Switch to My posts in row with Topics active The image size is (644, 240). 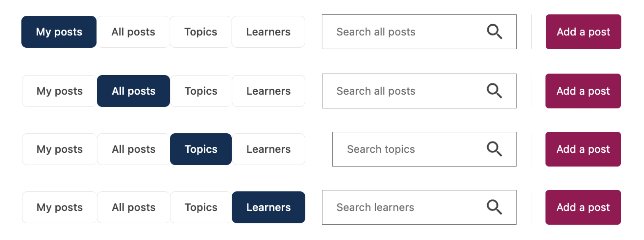point(59,149)
